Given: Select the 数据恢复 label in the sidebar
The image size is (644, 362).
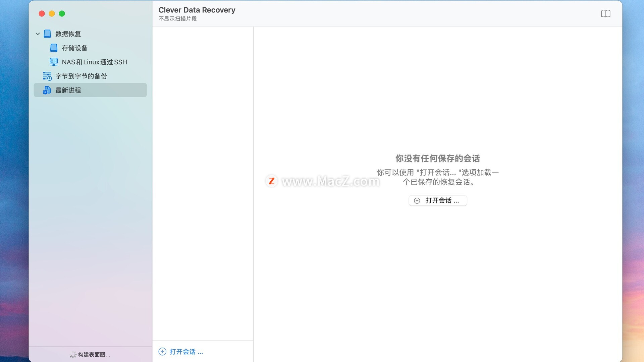Looking at the screenshot, I should point(68,34).
